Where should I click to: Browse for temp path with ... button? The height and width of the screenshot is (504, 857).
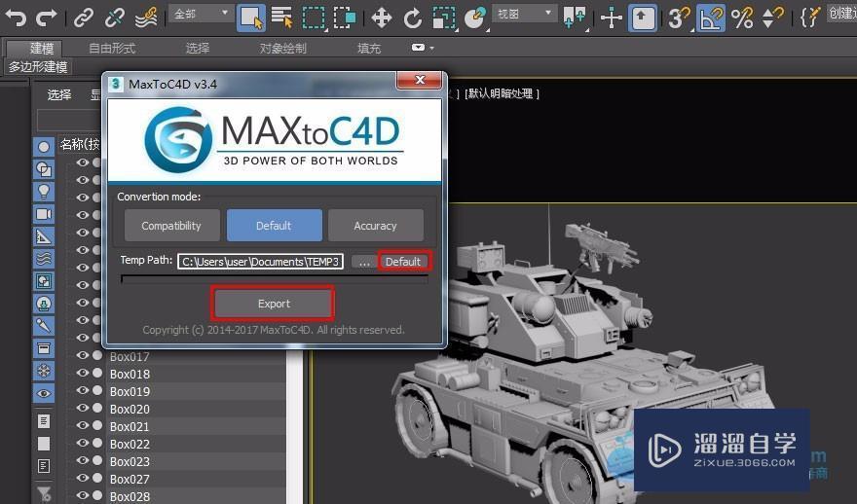coord(364,262)
